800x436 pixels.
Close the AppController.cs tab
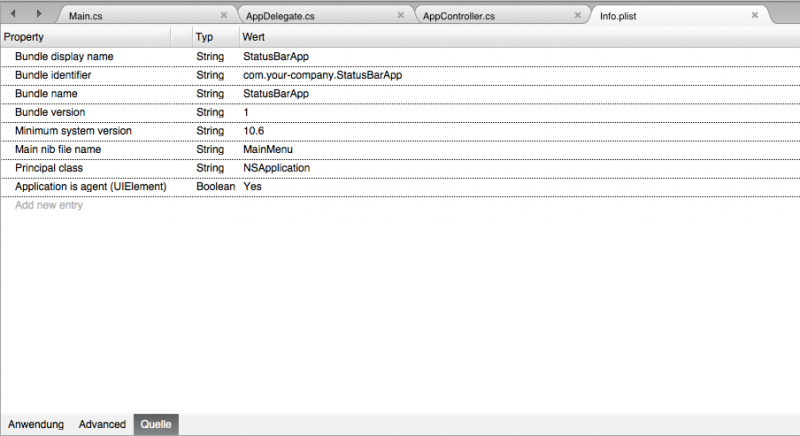pyautogui.click(x=578, y=16)
